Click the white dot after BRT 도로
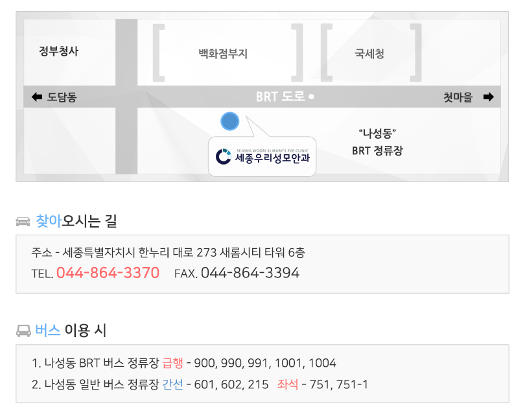The width and height of the screenshot is (525, 420). tap(311, 97)
